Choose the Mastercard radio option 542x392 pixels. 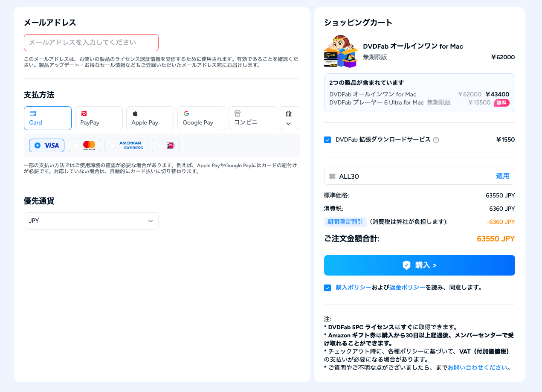[x=84, y=145]
